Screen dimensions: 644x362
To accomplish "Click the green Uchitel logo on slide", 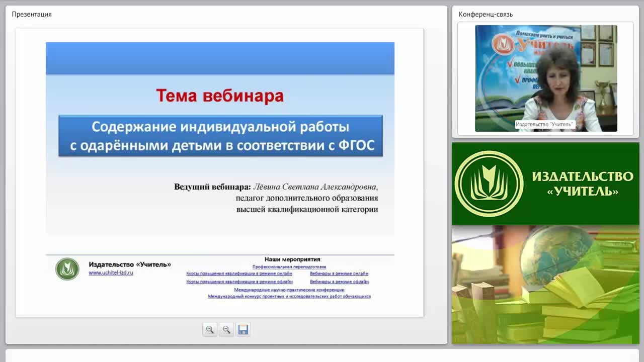I will (x=67, y=269).
